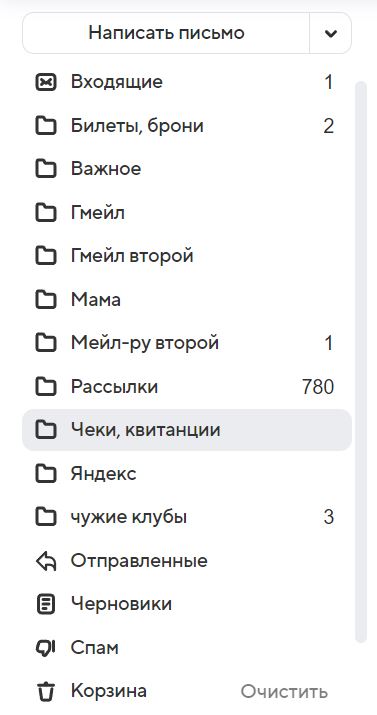Select the Чеки, квитанции folder
The width and height of the screenshot is (377, 715).
point(187,430)
